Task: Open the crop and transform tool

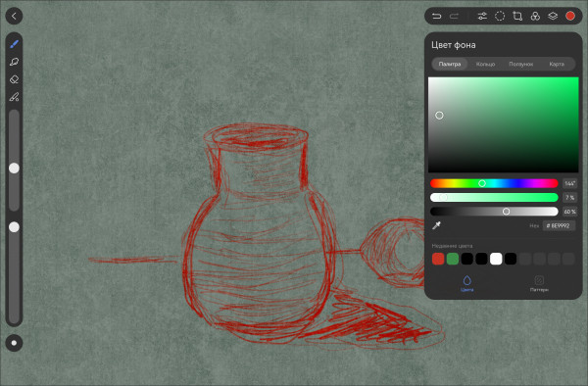Action: tap(517, 16)
